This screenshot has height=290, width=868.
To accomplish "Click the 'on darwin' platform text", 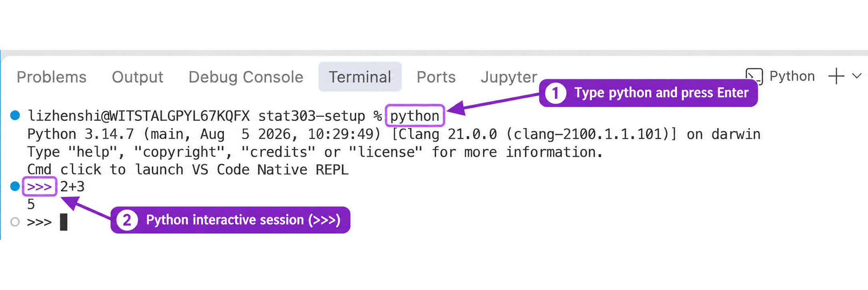I will [724, 134].
